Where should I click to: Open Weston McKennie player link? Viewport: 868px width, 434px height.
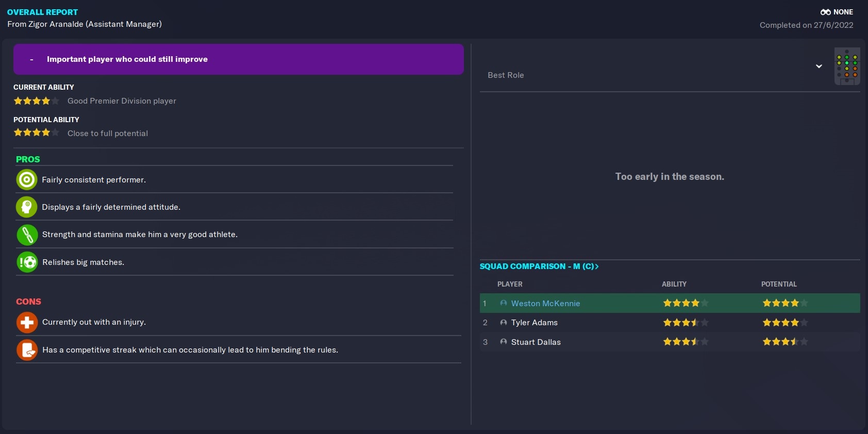pyautogui.click(x=545, y=303)
